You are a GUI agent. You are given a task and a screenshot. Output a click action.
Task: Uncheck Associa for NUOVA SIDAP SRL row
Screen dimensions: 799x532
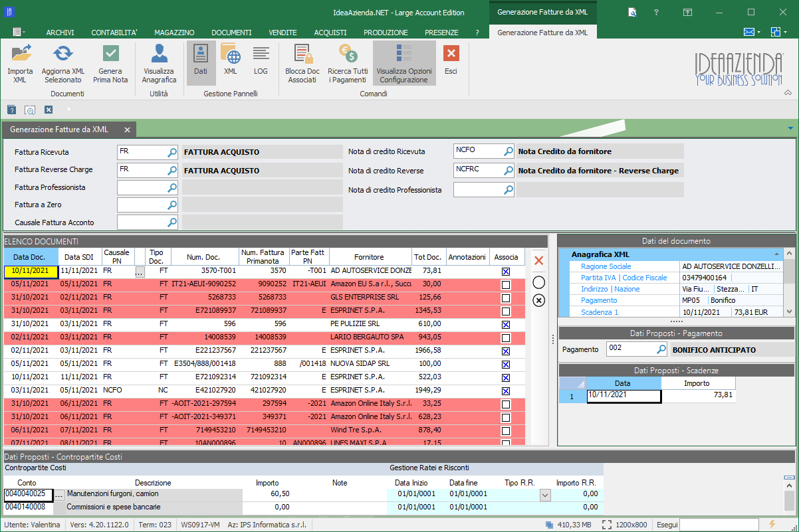click(506, 365)
